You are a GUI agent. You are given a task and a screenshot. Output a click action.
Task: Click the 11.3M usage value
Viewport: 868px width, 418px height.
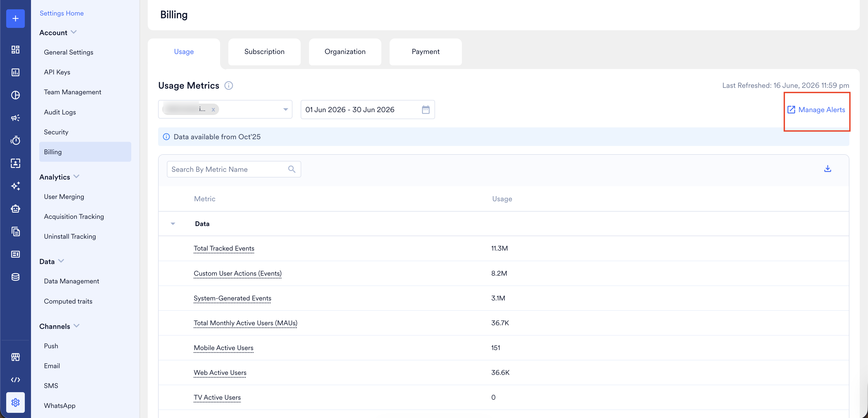pos(499,249)
